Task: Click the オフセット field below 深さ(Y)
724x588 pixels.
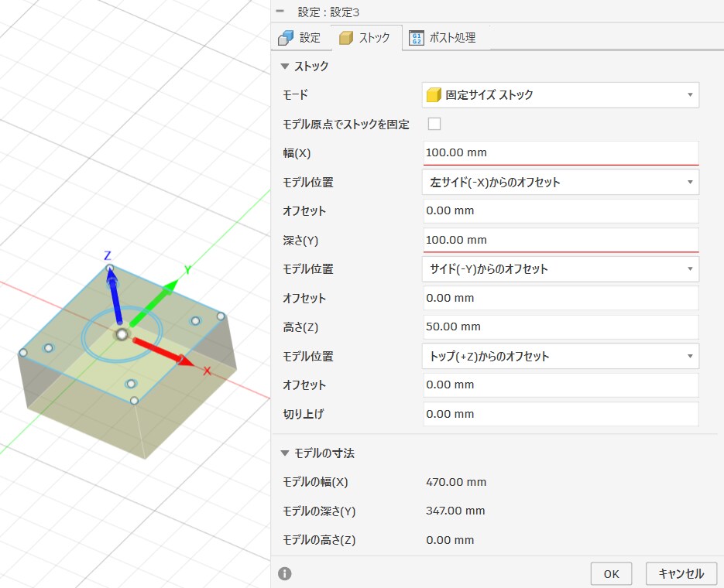Action: pos(561,298)
